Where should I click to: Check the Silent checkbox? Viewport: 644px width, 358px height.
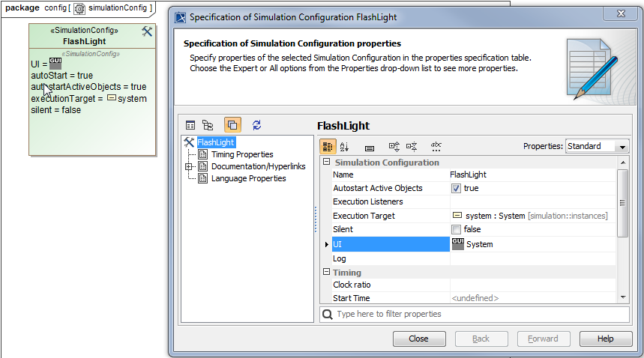point(456,229)
